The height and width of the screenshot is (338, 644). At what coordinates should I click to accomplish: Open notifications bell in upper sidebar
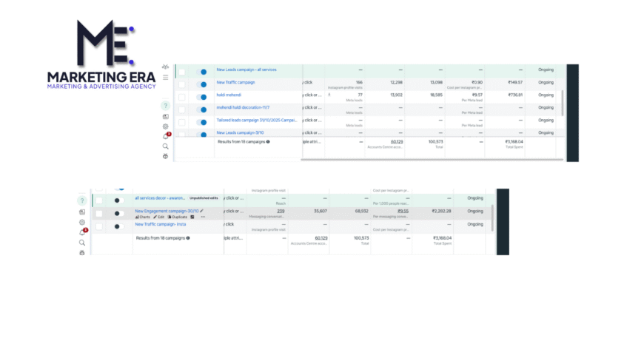pos(165,136)
